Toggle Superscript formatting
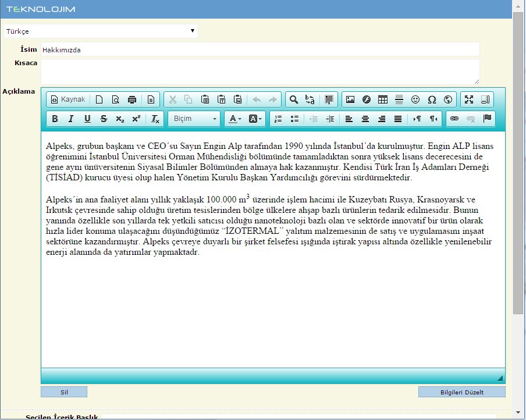This screenshot has height=420, width=526. coord(136,119)
